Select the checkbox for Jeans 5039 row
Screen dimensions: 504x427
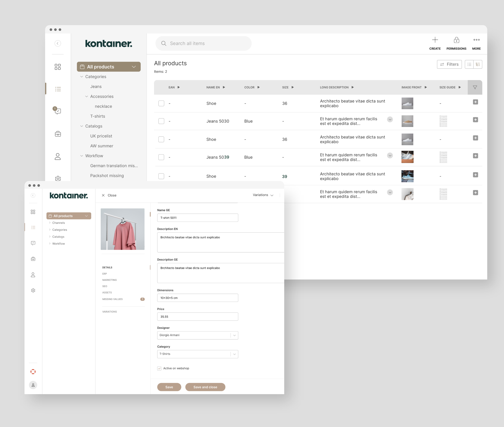(x=161, y=157)
